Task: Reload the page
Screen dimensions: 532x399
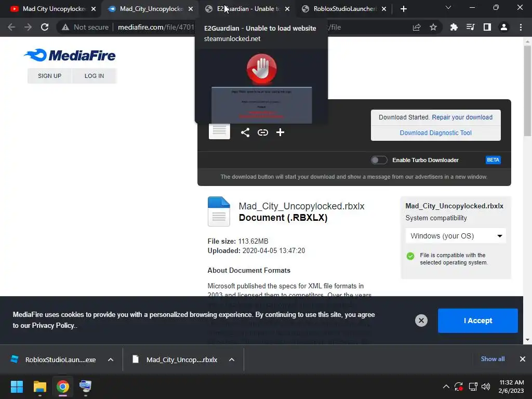Action: click(x=45, y=27)
